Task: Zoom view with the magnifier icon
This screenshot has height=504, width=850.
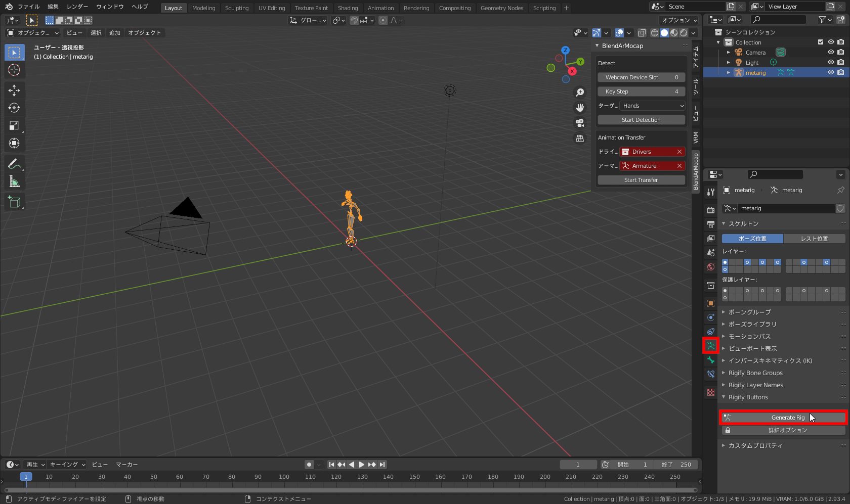Action: (580, 92)
